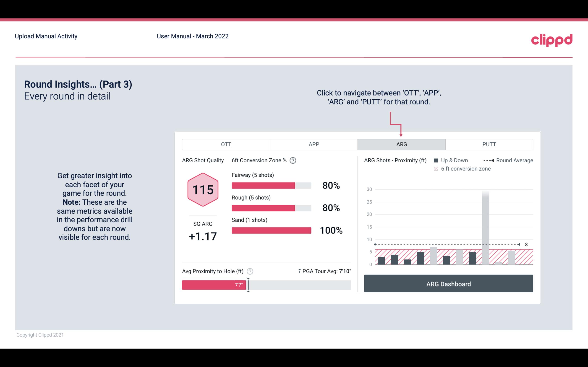Screen dimensions: 588x367
Task: Click the Upload Manual Activity link
Action: (46, 36)
